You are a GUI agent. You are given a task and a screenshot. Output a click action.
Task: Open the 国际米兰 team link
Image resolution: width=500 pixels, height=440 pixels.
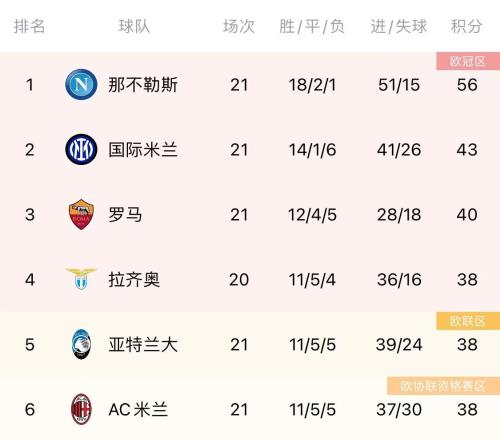[143, 150]
